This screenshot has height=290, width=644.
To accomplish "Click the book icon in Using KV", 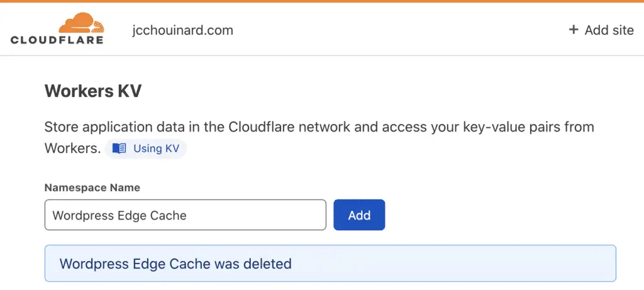I will pyautogui.click(x=119, y=148).
